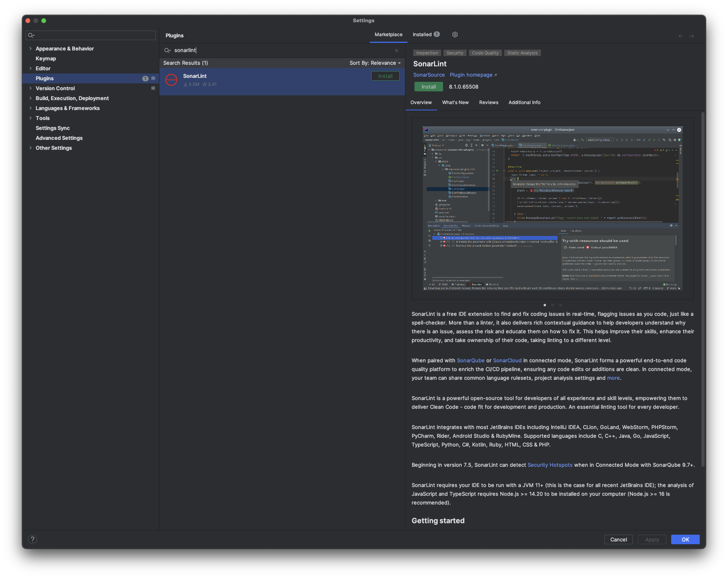Expand Appearance & Behavior section
The image size is (728, 578).
30,48
